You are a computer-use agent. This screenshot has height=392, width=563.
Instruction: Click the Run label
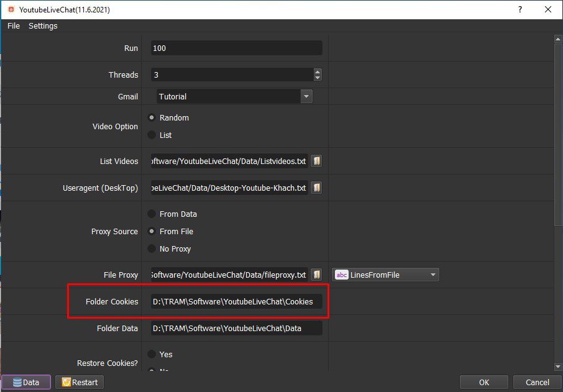pos(131,48)
